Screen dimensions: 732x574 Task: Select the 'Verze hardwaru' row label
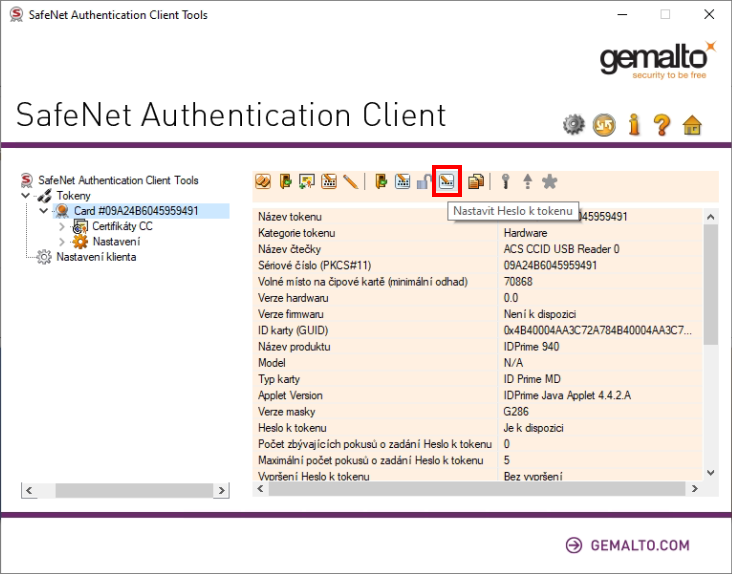293,298
